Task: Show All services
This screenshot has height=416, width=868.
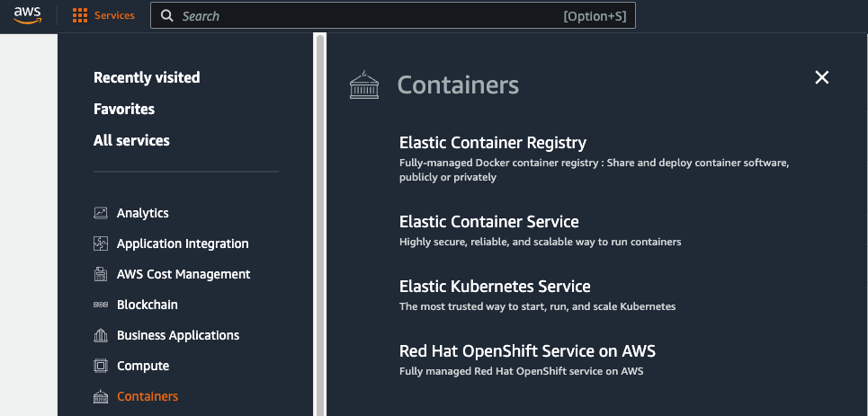Action: 131,140
